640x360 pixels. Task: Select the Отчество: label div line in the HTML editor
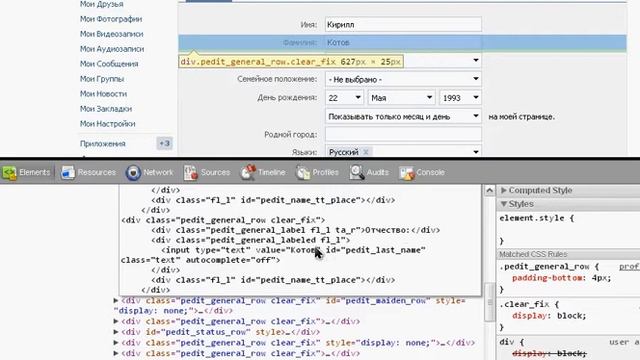click(296, 230)
